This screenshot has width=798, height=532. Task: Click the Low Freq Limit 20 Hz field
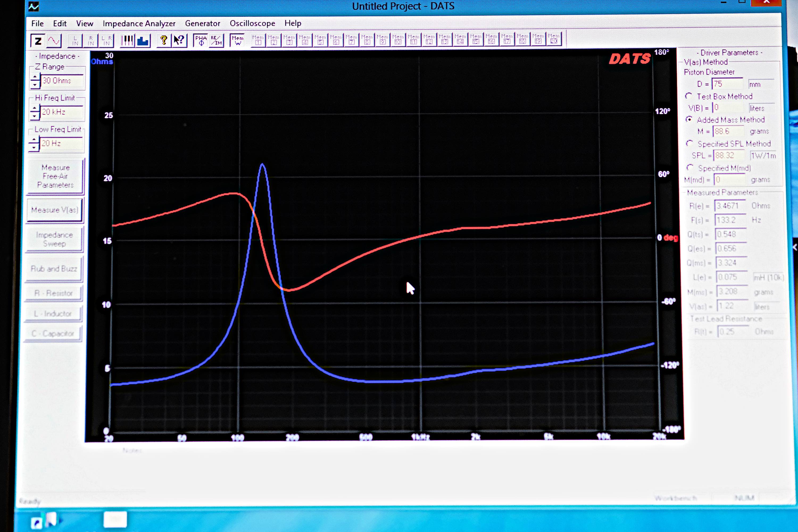point(61,144)
